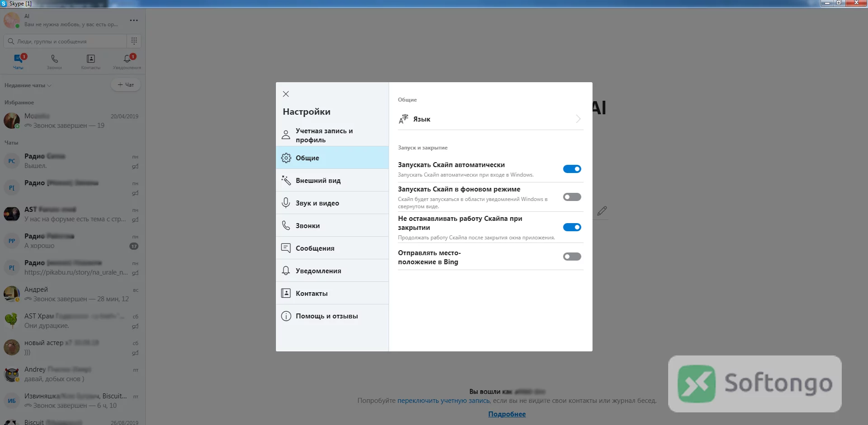Open the 'AST Храм' chat

pos(72,321)
